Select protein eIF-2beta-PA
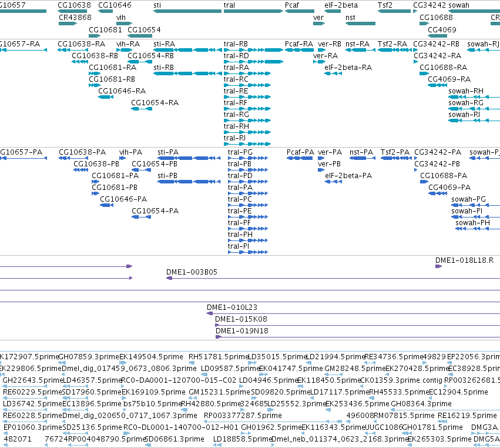This screenshot has height=448, width=500. point(334,182)
